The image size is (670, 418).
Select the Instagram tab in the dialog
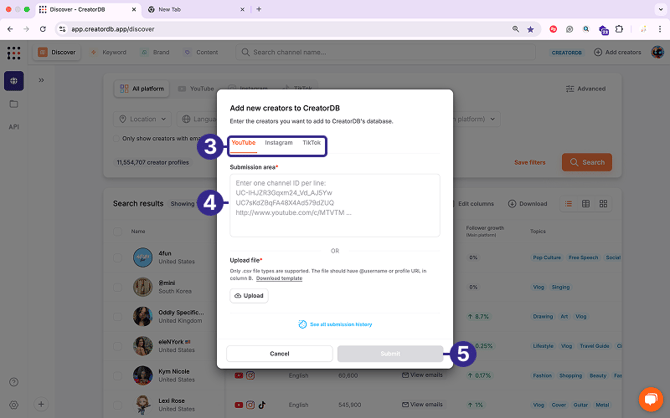click(279, 143)
